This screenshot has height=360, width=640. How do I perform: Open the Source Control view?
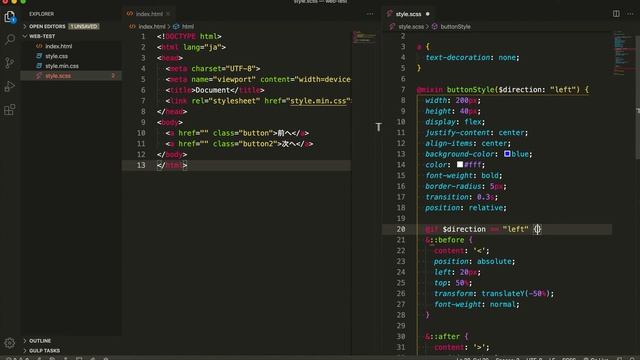pyautogui.click(x=10, y=62)
